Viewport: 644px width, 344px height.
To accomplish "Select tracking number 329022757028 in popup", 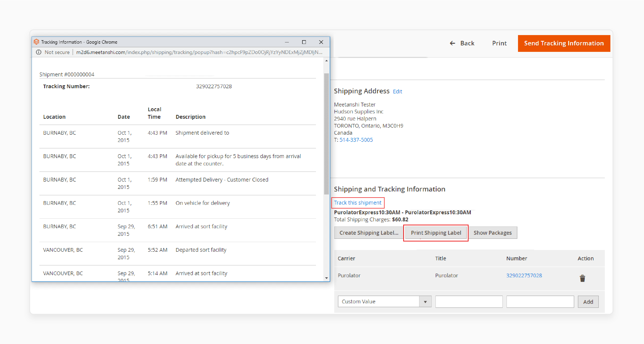I will 214,86.
